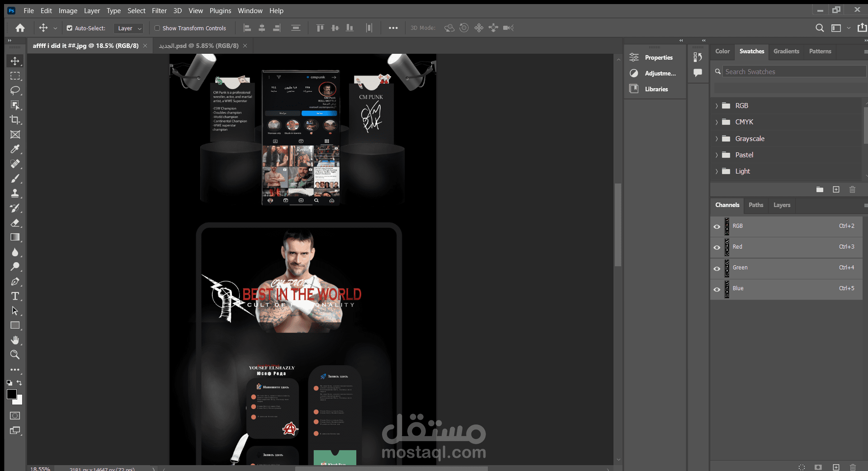Select the Object Selection tool
Screen dimensions: 868x471
point(15,105)
